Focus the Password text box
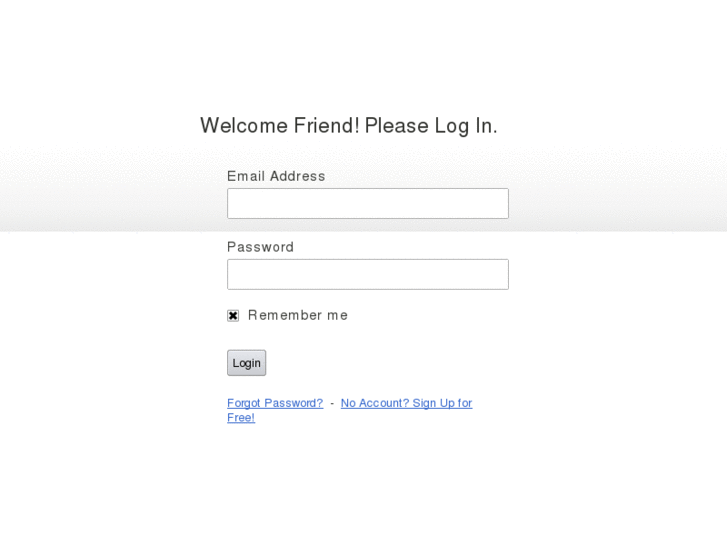Screen dimensions: 727x545 click(367, 274)
